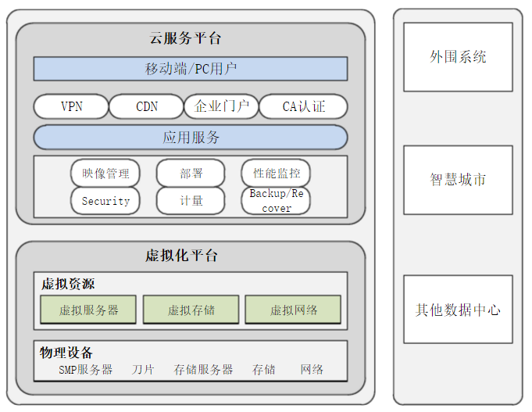Click the 智慧城市 panel
532x412 pixels.
pos(458,180)
